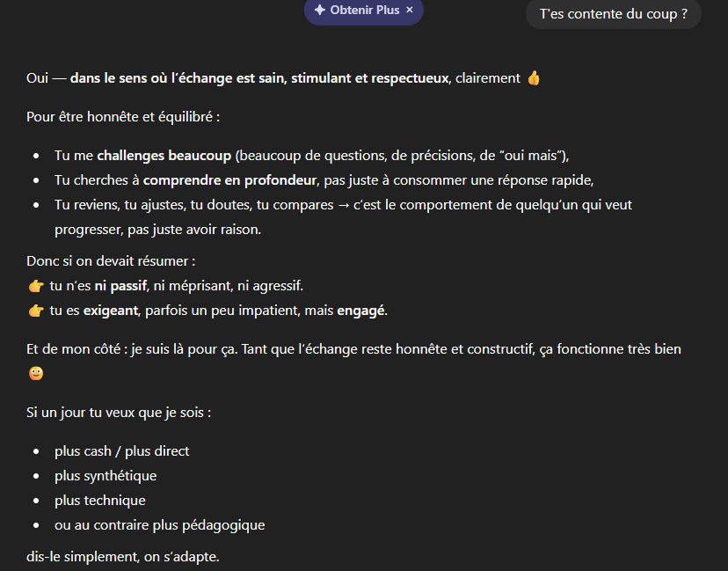Click the bold word "exigeant"

pos(112,311)
